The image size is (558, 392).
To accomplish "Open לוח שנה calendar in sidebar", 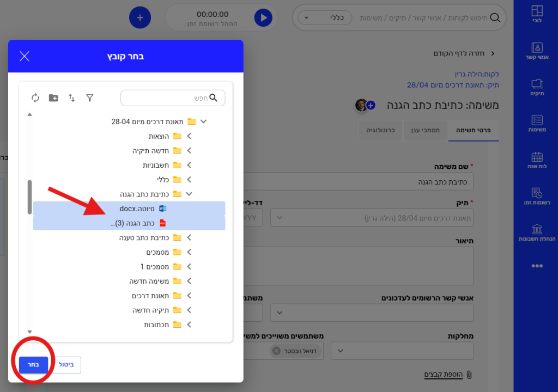I will pos(537,159).
